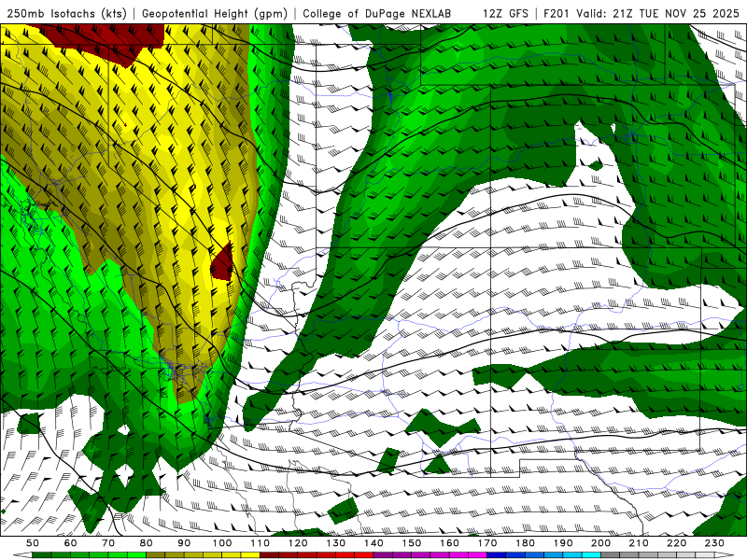Viewport: 747px width, 560px height.
Task: Click the legend label "180"
Action: coord(525,543)
